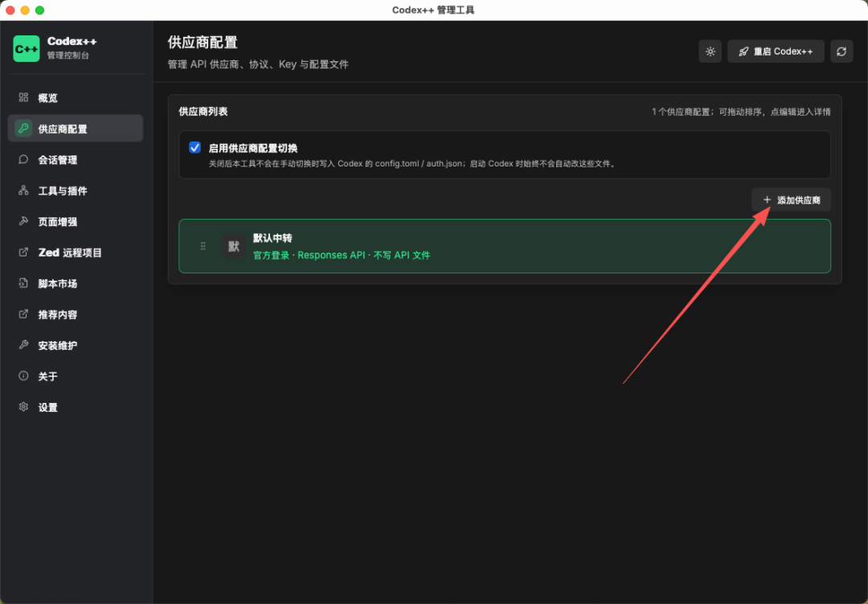Click the 重启 Codex++ button

point(776,51)
